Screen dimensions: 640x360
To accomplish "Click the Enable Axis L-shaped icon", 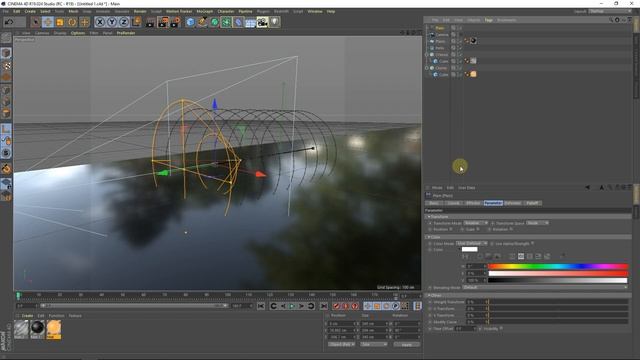I will coord(6,129).
